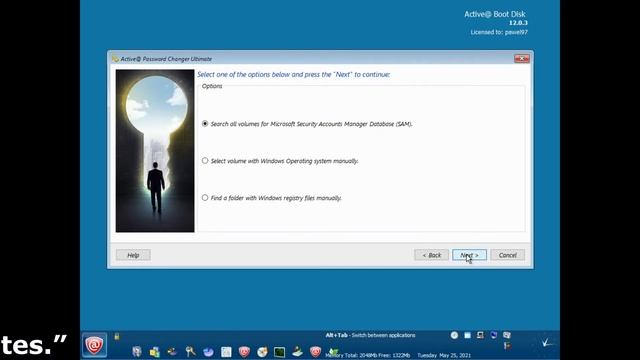Close the Active@ Password Changer window
This screenshot has height=360, width=640.
tap(522, 59)
